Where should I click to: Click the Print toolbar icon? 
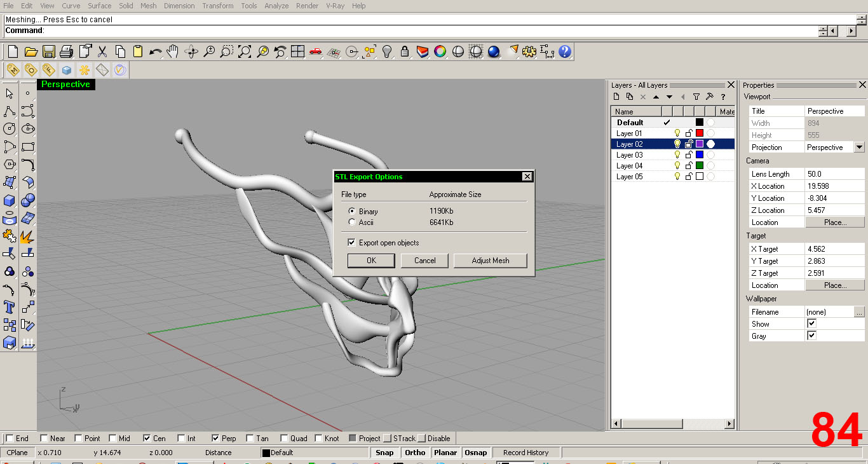66,52
